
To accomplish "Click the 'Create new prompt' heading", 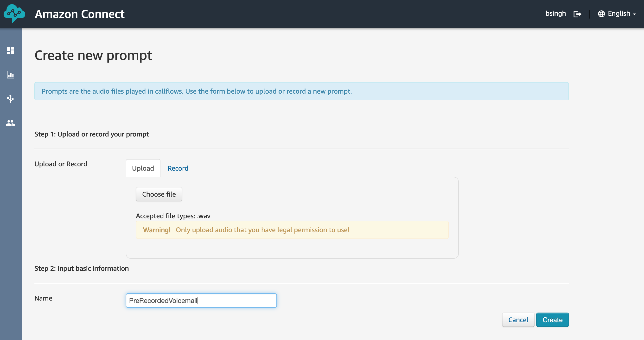I will (93, 56).
